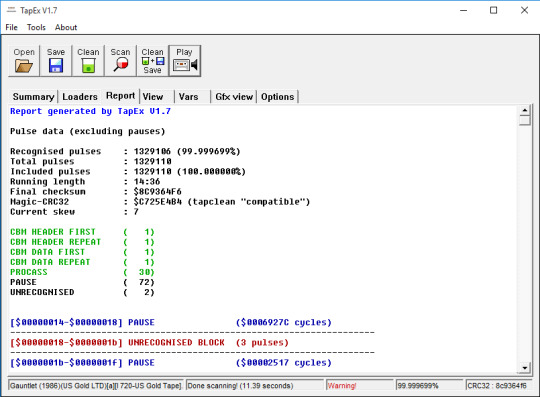Open the File menu

click(11, 27)
